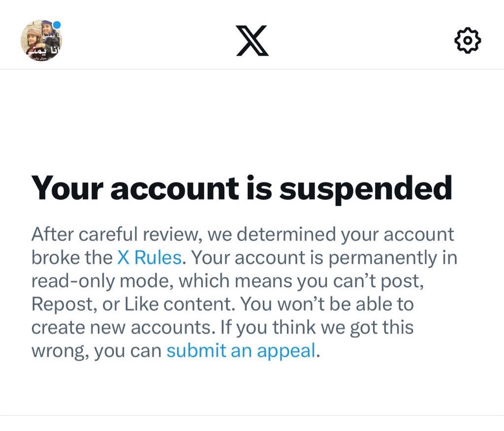Click 'If you think we got this' text
This screenshot has width=504, height=431.
pos(317,328)
